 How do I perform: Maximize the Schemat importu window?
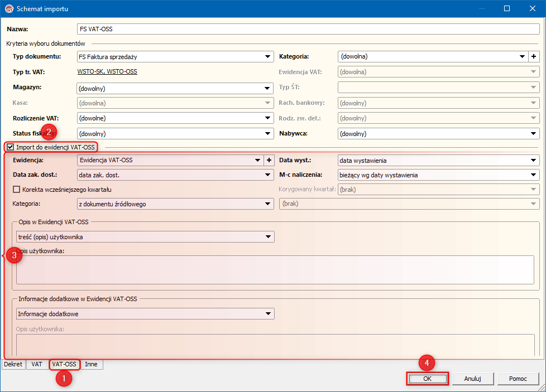[x=507, y=8]
